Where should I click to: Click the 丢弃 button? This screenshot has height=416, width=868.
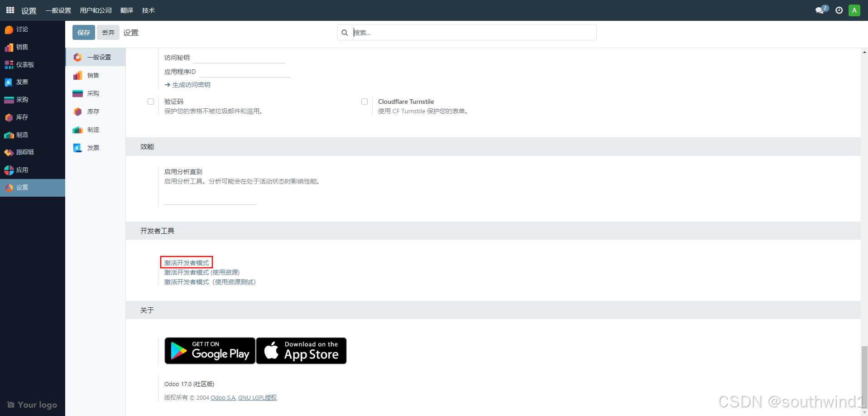point(108,33)
